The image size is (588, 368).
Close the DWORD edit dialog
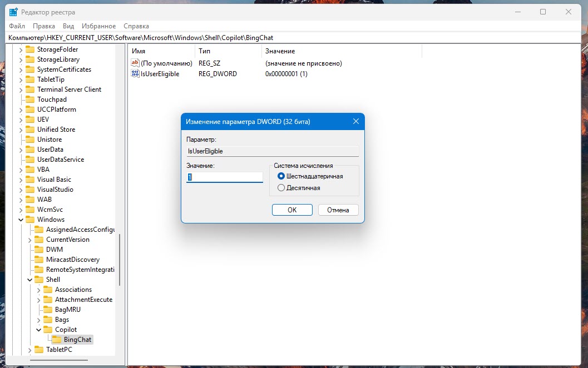(356, 121)
